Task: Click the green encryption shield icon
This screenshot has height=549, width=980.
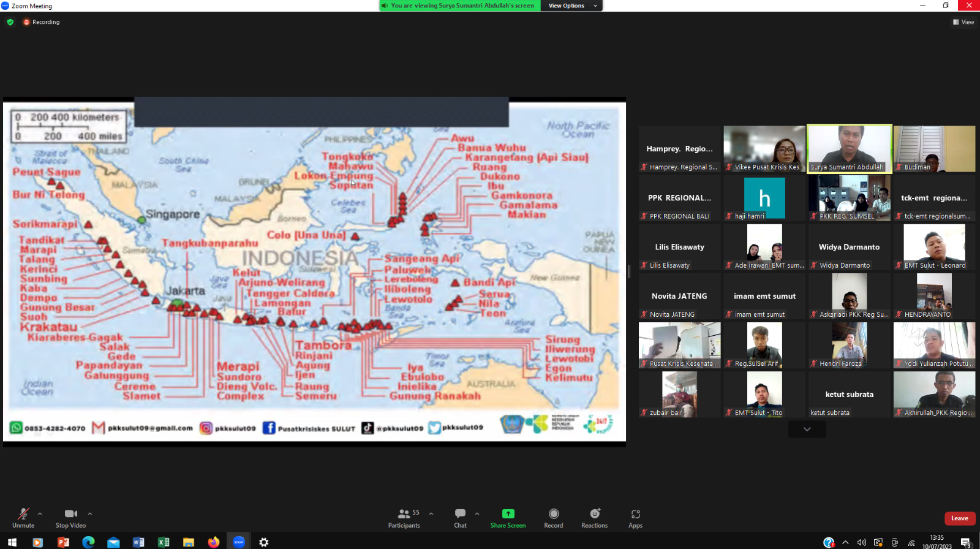Action: (10, 22)
